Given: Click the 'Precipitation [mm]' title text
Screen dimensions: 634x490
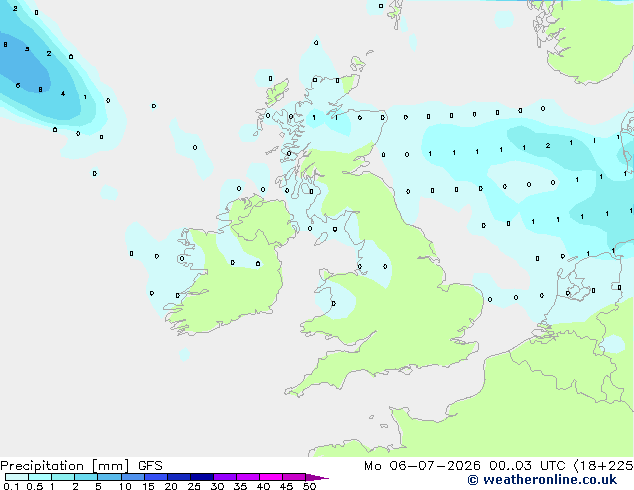Looking at the screenshot, I should coord(65,466).
